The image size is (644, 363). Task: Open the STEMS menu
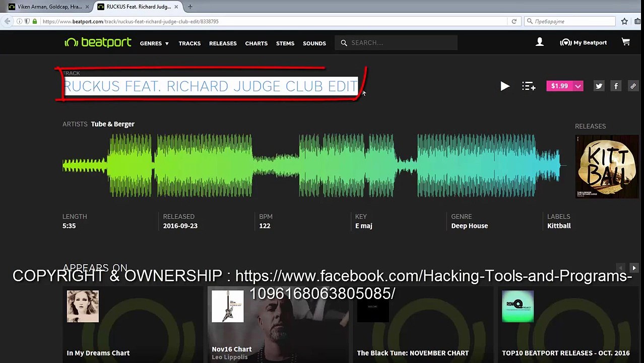pos(285,43)
